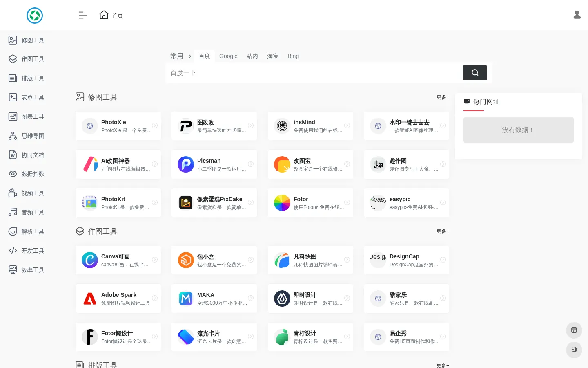Click the night mode moon button
Viewport: 588px width, 368px height.
574,350
